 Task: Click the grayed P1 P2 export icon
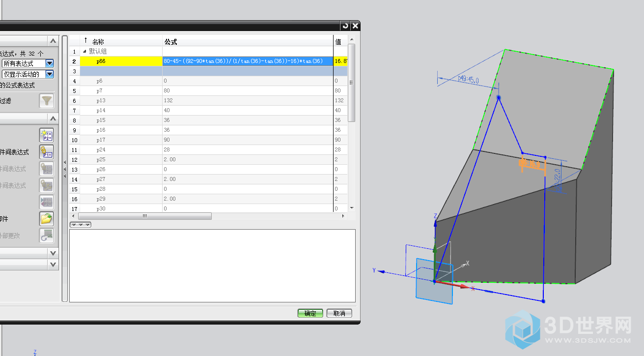(x=47, y=202)
